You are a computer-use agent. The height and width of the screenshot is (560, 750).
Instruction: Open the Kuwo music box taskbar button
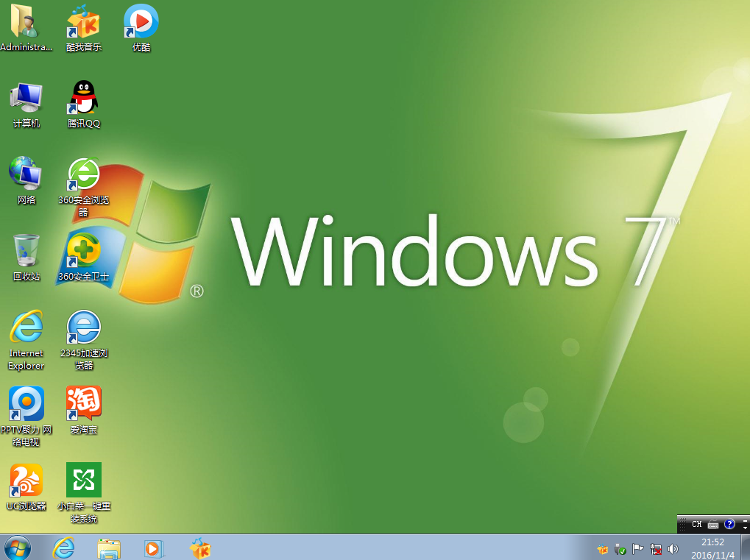click(200, 548)
